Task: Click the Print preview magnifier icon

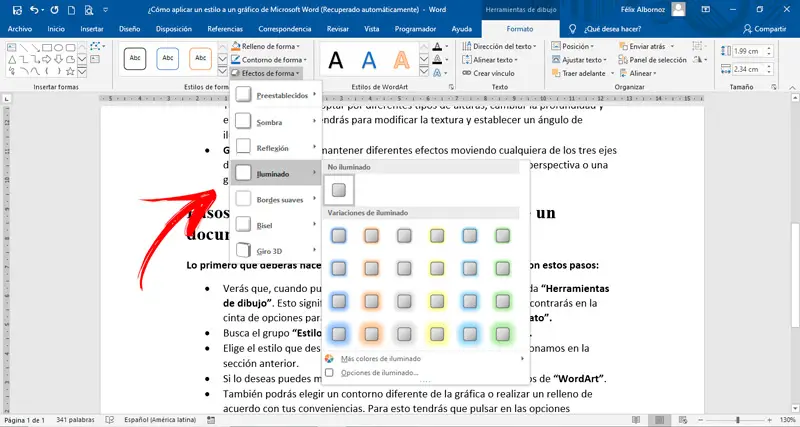Action: [x=89, y=10]
